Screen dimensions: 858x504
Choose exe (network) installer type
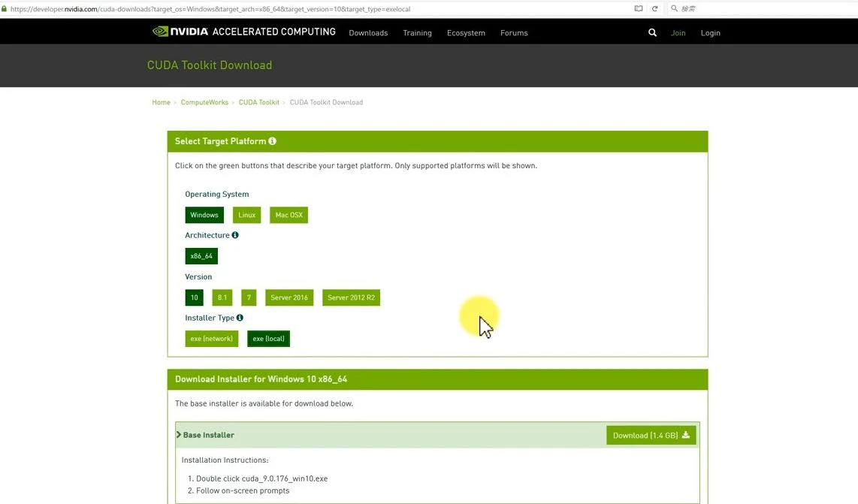tap(212, 339)
